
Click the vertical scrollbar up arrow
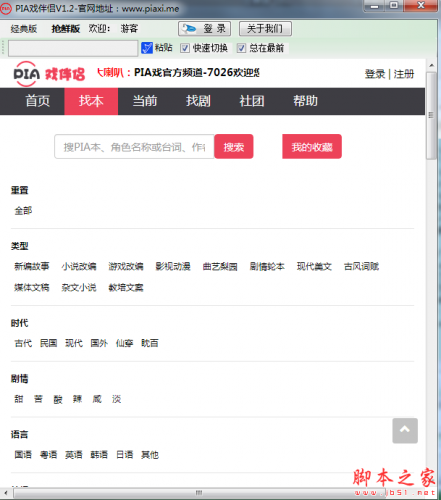pyautogui.click(x=431, y=65)
